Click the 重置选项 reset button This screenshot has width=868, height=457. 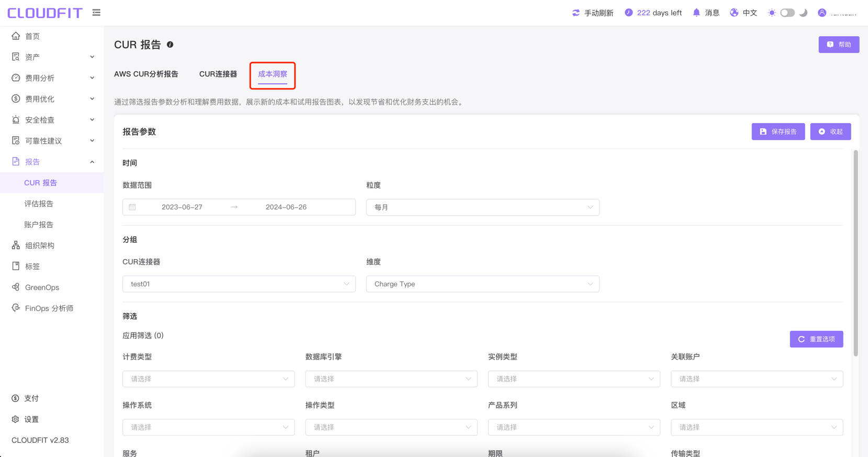(x=816, y=339)
